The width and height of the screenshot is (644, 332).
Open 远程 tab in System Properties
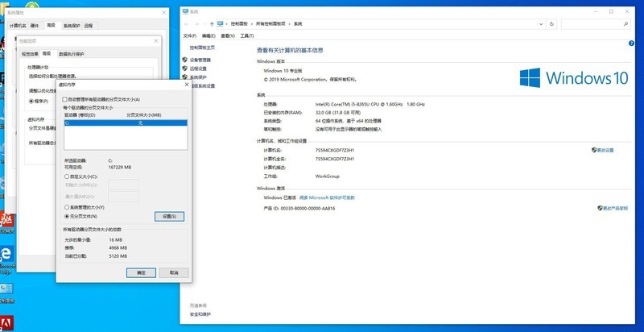tap(89, 26)
